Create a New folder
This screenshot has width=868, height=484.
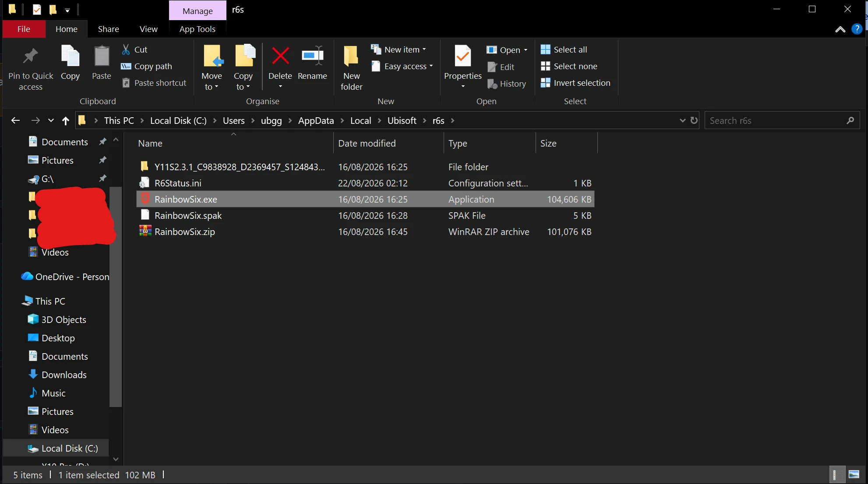[352, 68]
